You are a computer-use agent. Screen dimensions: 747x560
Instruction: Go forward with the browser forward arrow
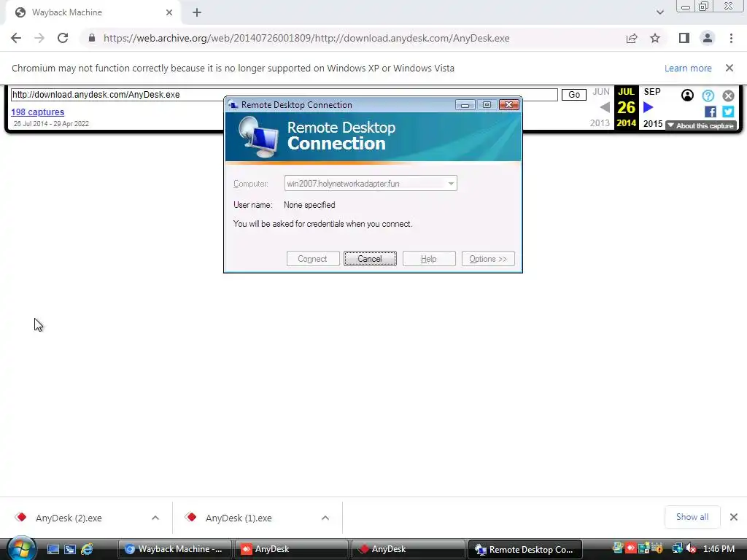pos(39,38)
